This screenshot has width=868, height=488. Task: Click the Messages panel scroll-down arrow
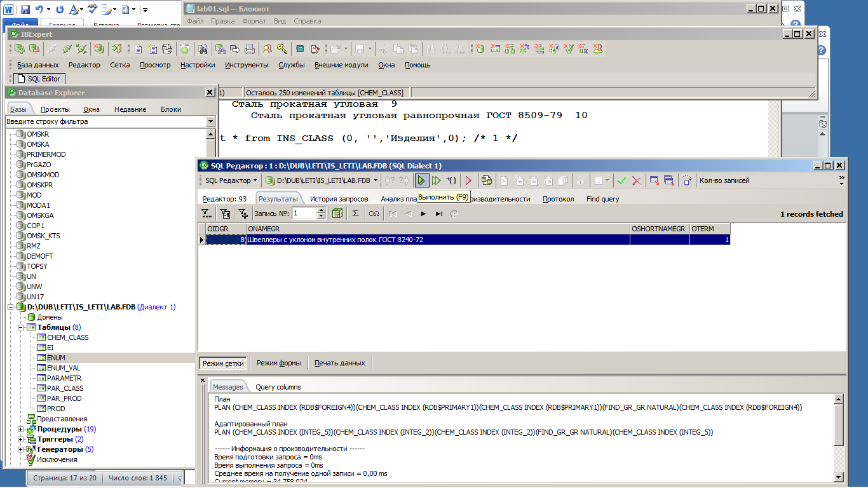click(839, 477)
